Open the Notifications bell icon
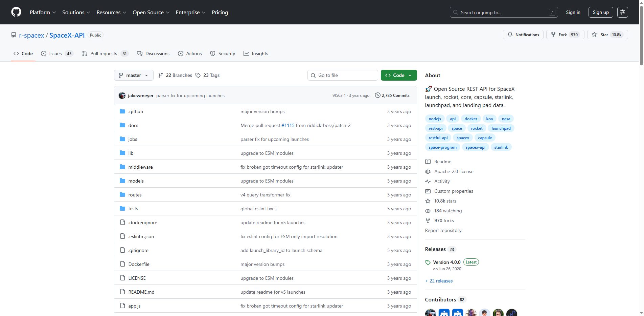Image resolution: width=644 pixels, height=316 pixels. click(x=510, y=35)
